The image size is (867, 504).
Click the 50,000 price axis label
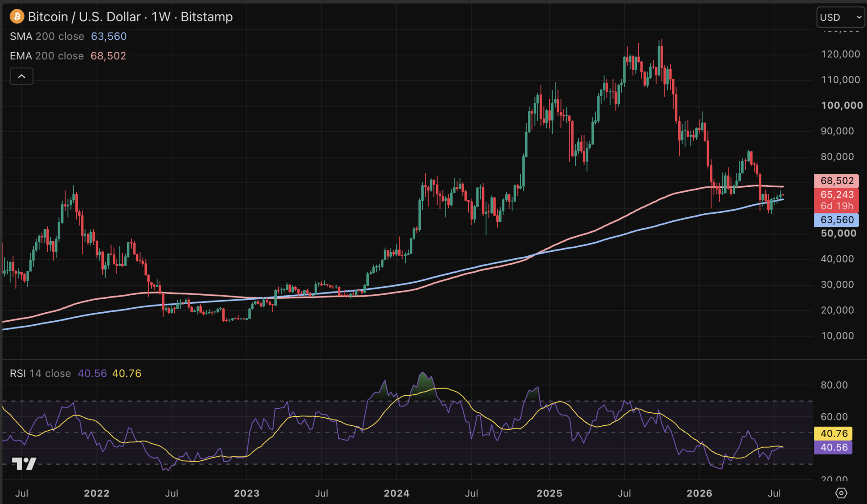coord(839,233)
